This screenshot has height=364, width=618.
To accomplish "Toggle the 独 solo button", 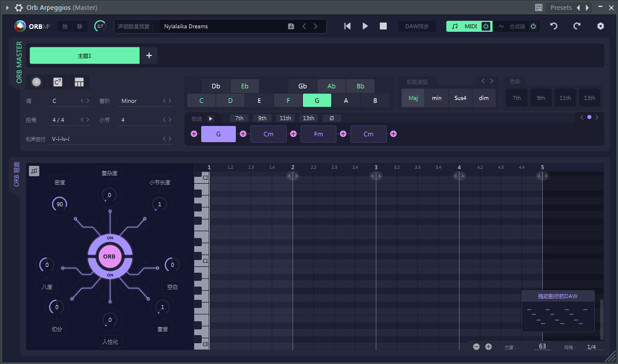I will tap(65, 26).
